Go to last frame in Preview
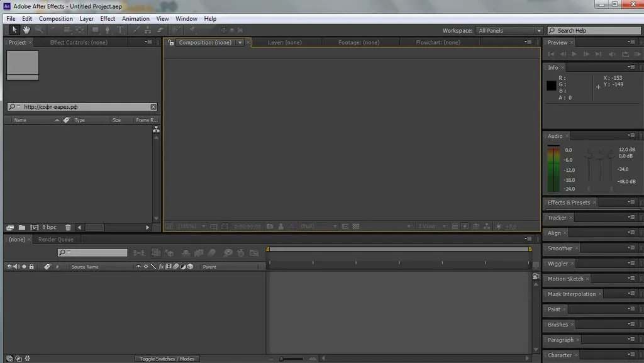This screenshot has width=644, height=363. 599,54
